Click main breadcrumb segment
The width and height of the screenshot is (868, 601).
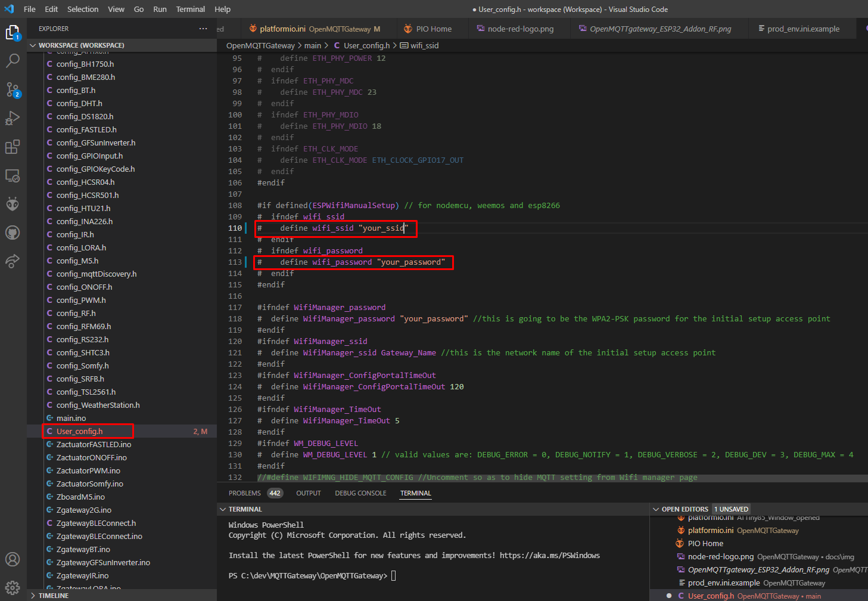313,45
